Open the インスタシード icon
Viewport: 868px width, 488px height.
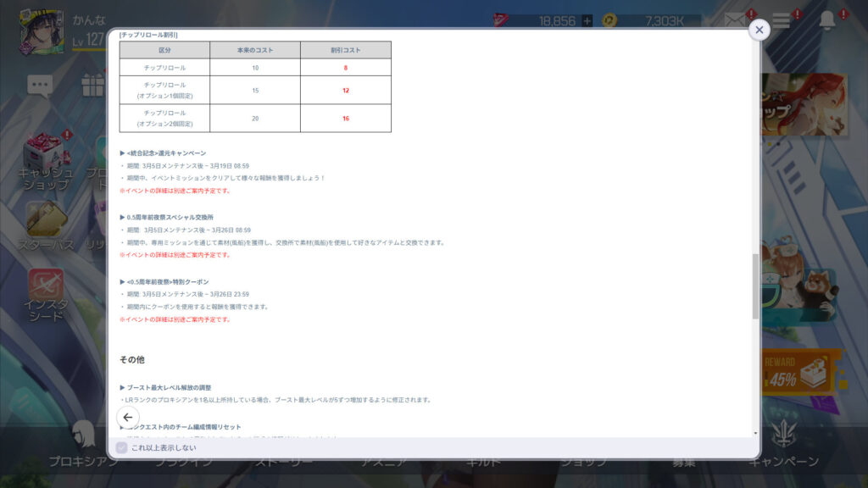[x=45, y=293]
